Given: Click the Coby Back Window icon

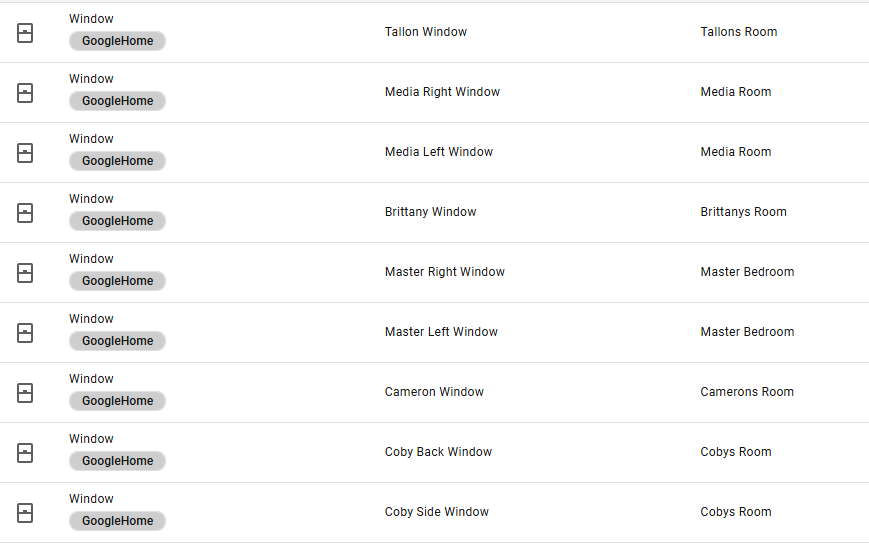Looking at the screenshot, I should point(25,453).
